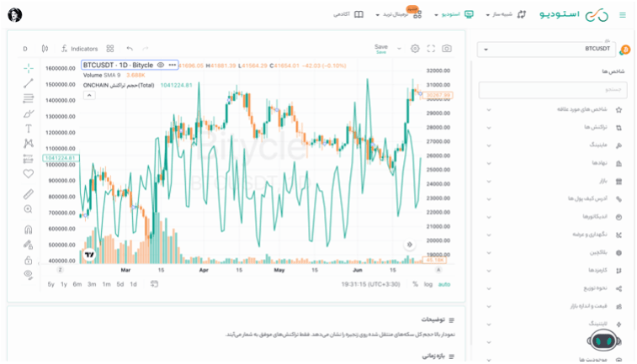Set chart time range to 6m
The width and height of the screenshot is (637, 364).
click(x=77, y=284)
